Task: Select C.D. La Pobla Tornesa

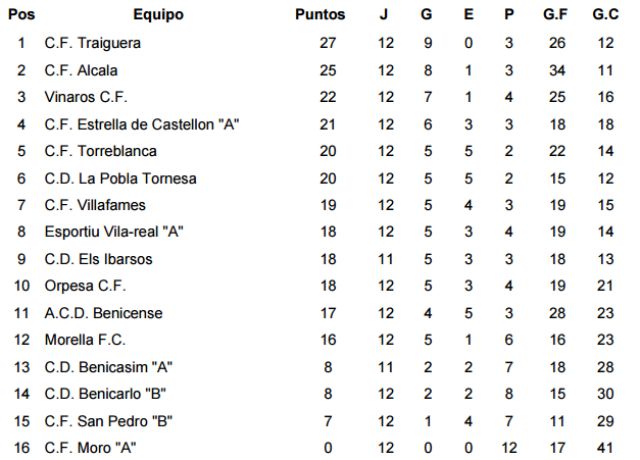Action: (120, 178)
